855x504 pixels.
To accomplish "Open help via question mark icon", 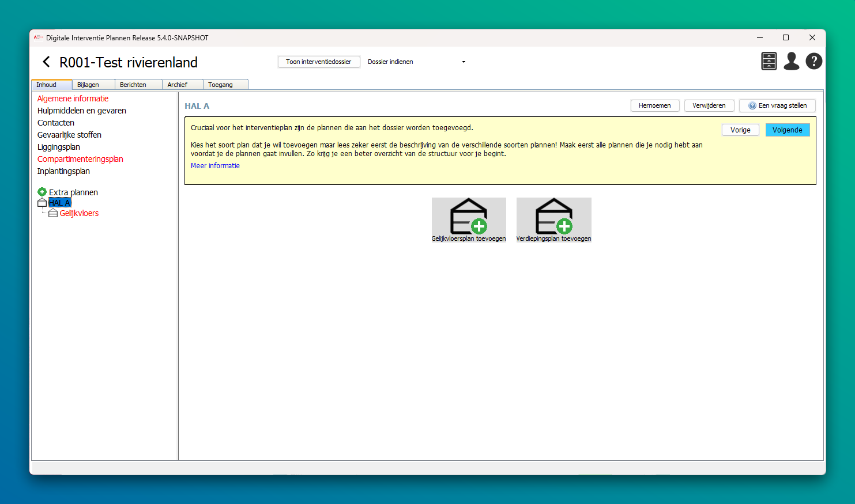I will 814,61.
